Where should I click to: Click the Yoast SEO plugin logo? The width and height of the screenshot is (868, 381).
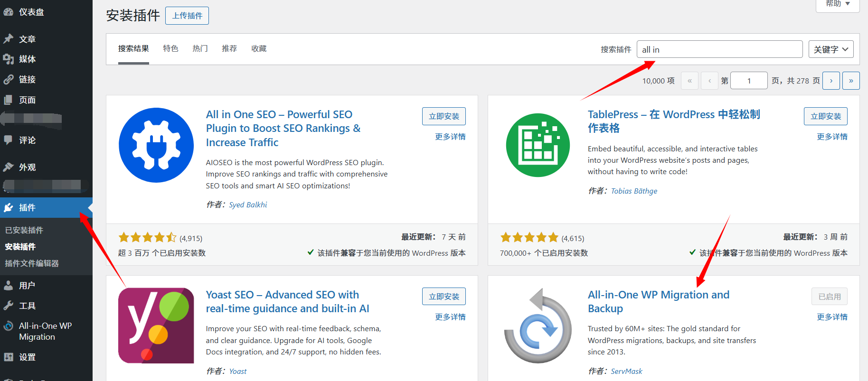pos(156,325)
